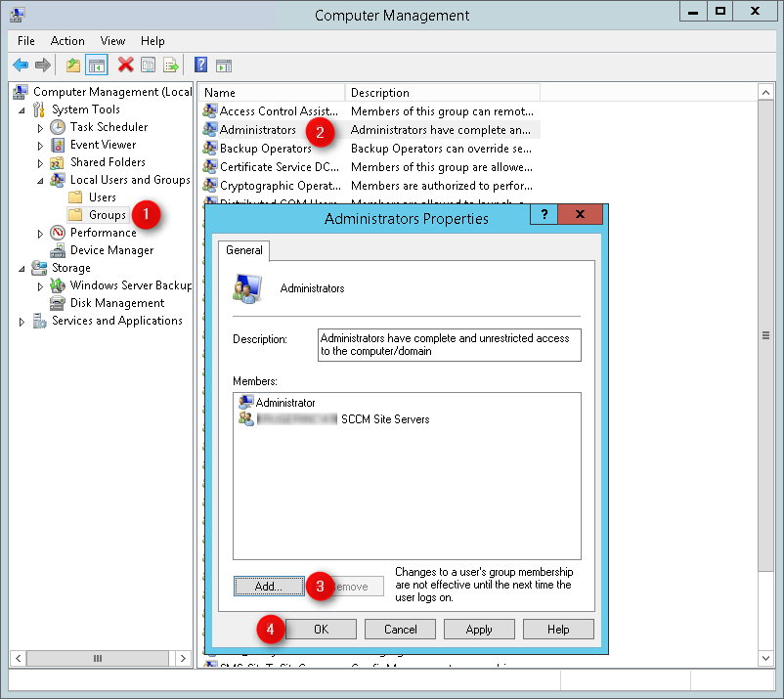
Task: Expand the Windows Server Backup node arrow
Action: 40,286
